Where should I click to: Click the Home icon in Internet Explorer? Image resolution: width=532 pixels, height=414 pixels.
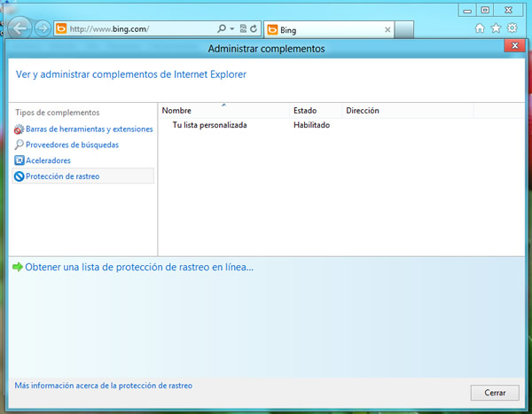pyautogui.click(x=480, y=28)
